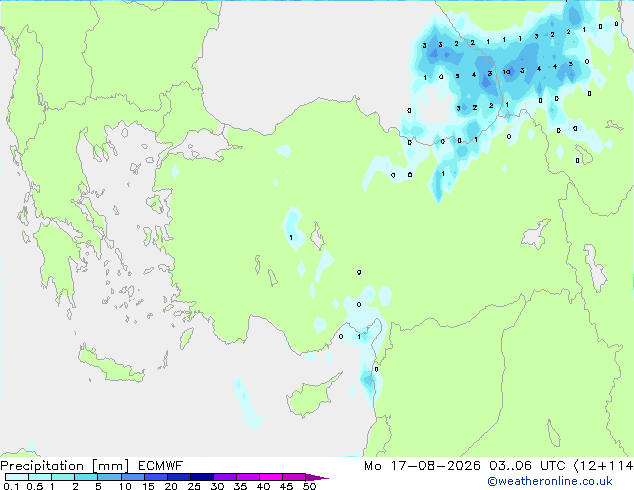The image size is (634, 490).
Task: Click the '10' precipitation value on the map
Action: coord(506,72)
